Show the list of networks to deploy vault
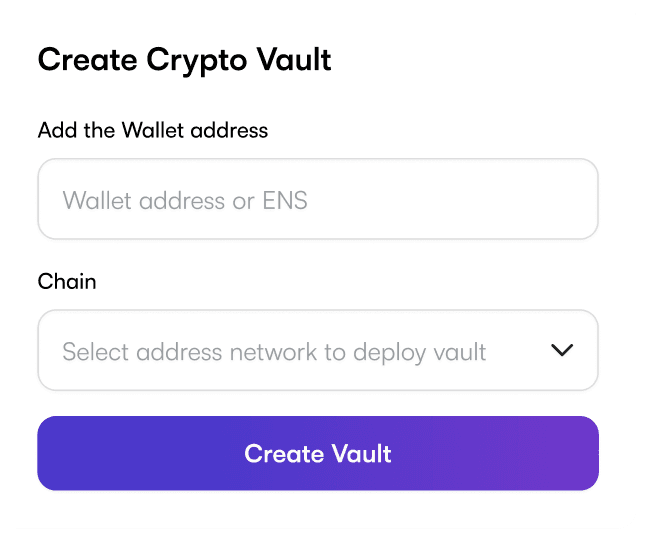Image resolution: width=648 pixels, height=541 pixels. point(317,350)
